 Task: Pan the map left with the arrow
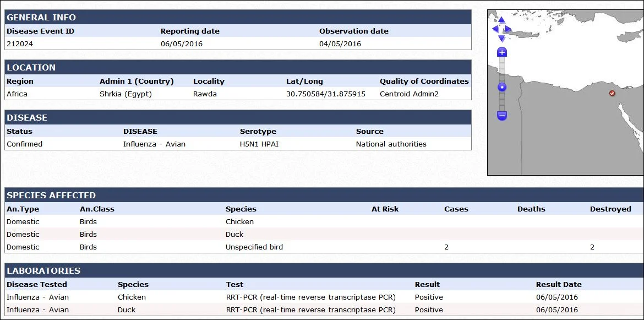coord(495,29)
